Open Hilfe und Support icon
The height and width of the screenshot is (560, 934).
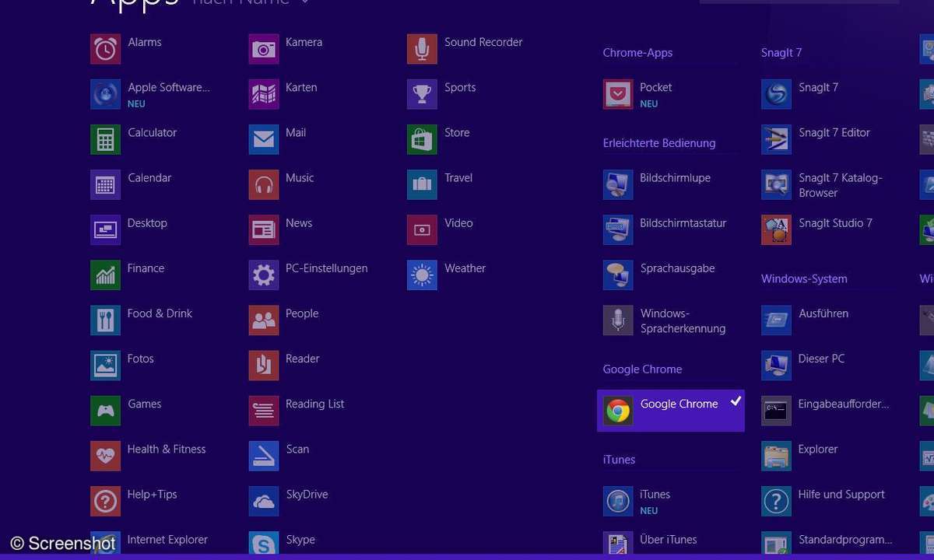[776, 500]
